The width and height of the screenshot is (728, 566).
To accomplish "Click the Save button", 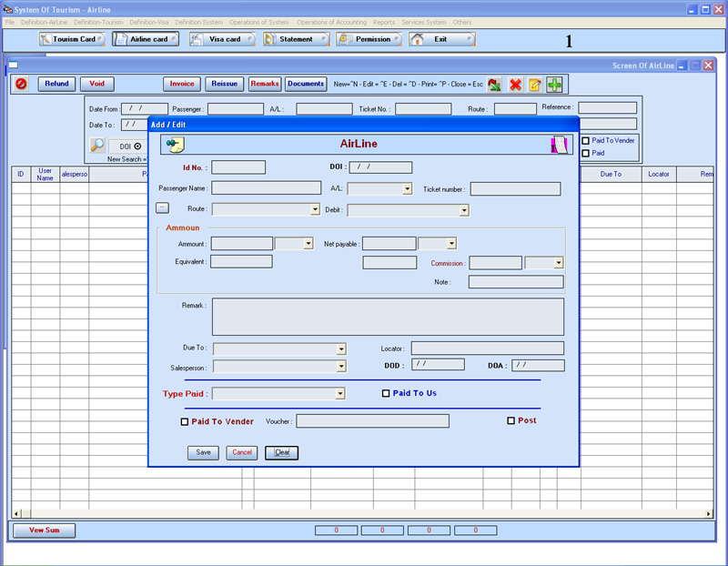I will tap(203, 452).
